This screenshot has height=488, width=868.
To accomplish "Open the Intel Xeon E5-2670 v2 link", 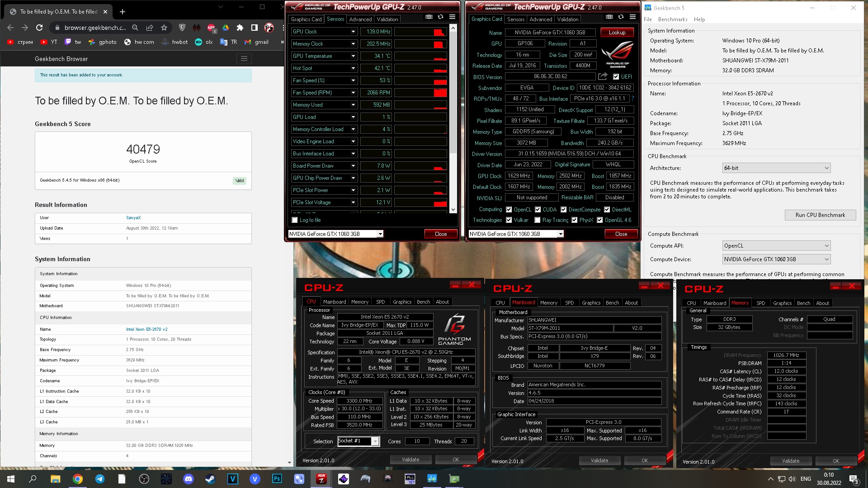I will tap(146, 329).
